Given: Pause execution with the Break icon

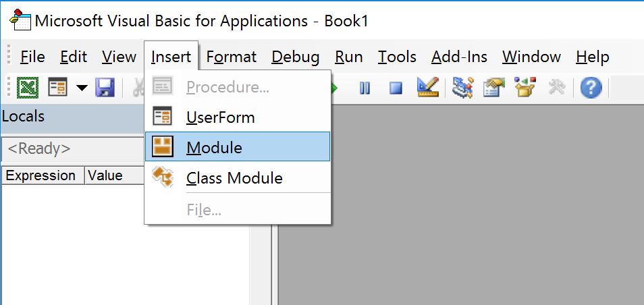Looking at the screenshot, I should pos(365,88).
